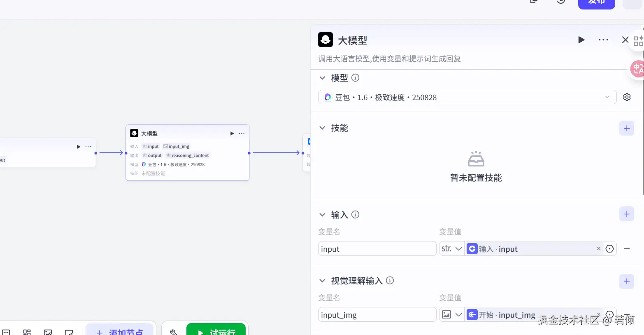The width and height of the screenshot is (644, 335).
Task: Open more menu on left canvas node
Action: click(88, 147)
